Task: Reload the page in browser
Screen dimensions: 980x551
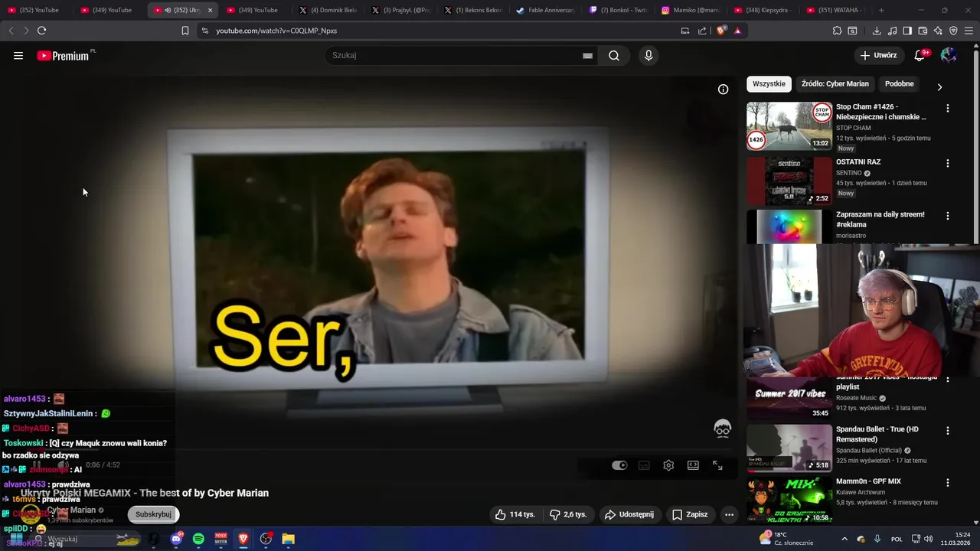Action: (x=41, y=31)
